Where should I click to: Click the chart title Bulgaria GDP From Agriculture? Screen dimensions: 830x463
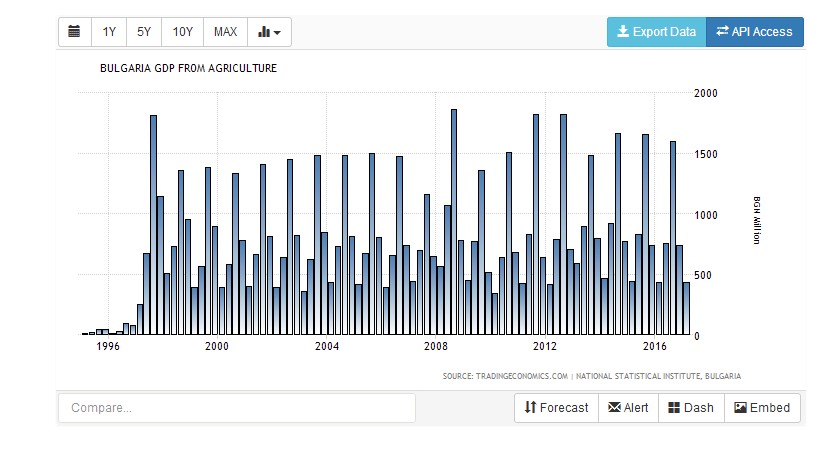point(188,68)
